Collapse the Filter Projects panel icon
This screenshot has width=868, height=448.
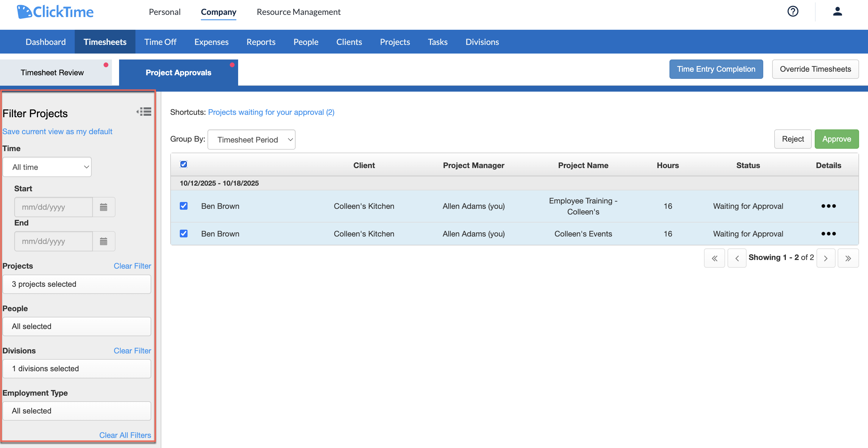[x=144, y=112]
